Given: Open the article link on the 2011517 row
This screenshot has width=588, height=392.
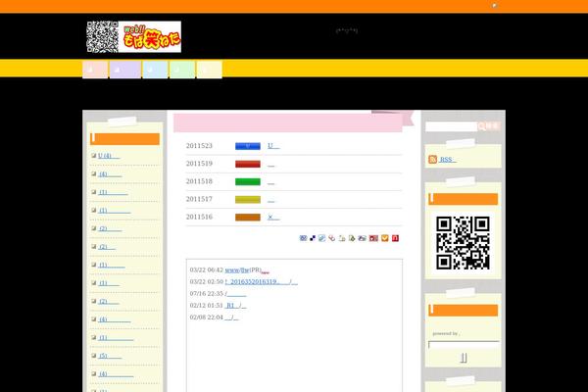Looking at the screenshot, I should coord(271,200).
